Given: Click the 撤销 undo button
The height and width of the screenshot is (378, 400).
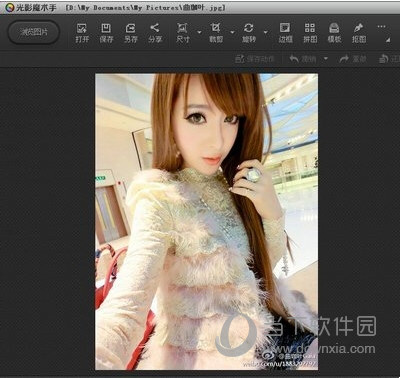Looking at the screenshot, I should click(303, 59).
